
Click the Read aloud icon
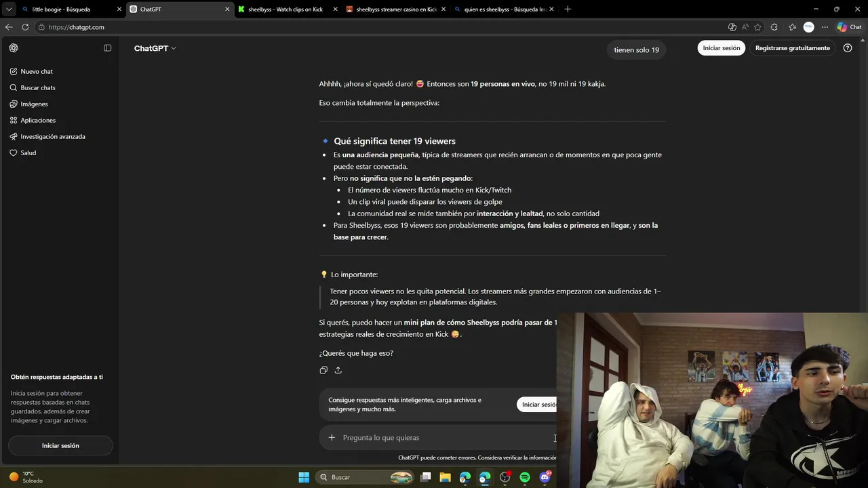click(745, 27)
